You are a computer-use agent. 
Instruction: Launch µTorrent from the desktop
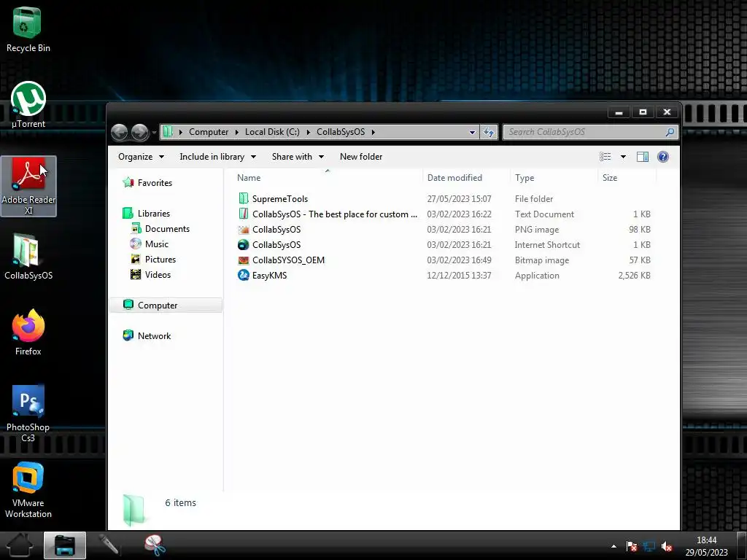tap(28, 105)
